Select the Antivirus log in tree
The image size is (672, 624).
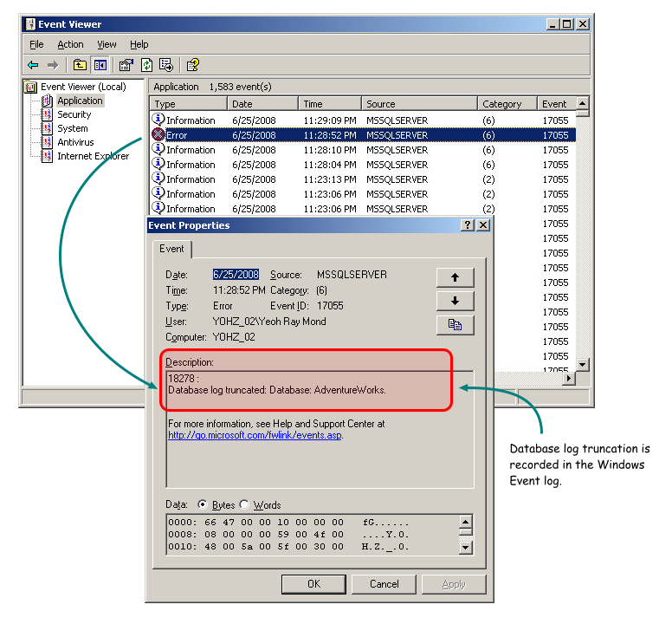[75, 142]
